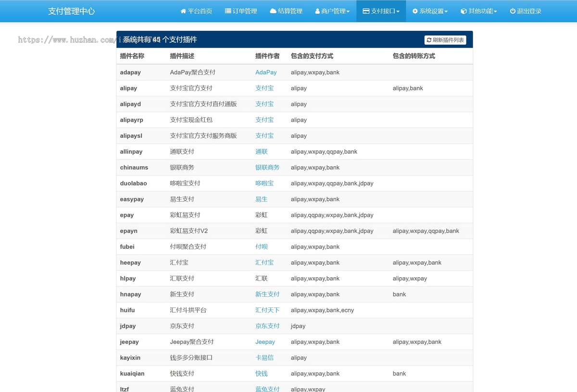Image resolution: width=577 pixels, height=392 pixels.
Task: Expand the 商户管理 dropdown menu
Action: pyautogui.click(x=333, y=11)
